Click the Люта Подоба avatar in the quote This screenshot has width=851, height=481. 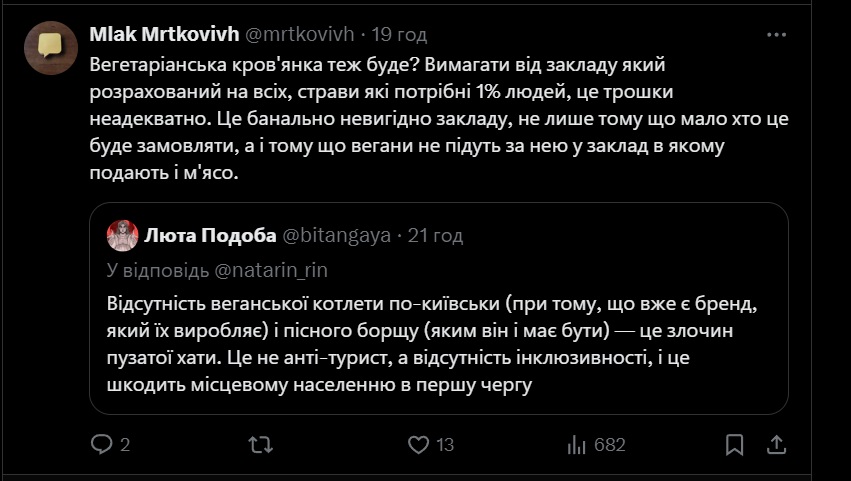coord(122,236)
